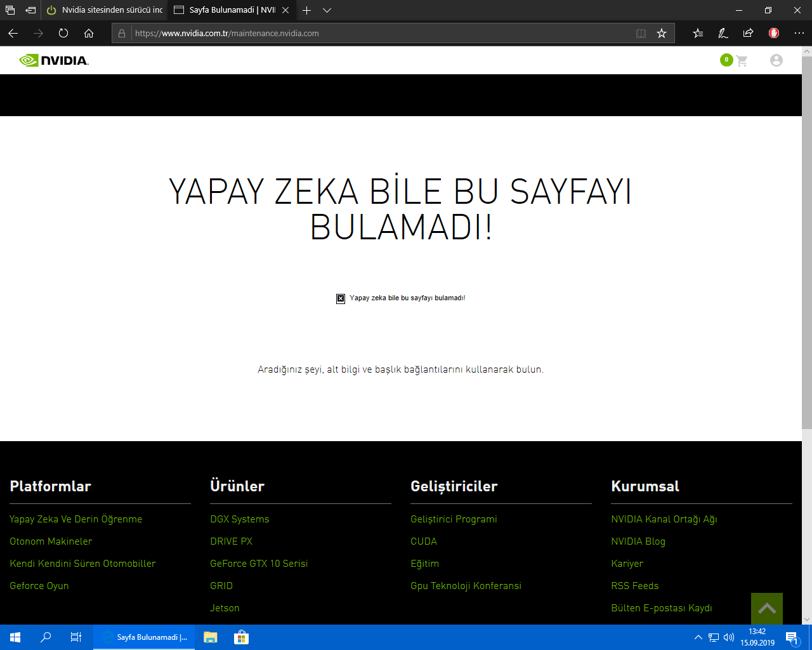The image size is (812, 650).
Task: Refresh the current page
Action: (63, 33)
